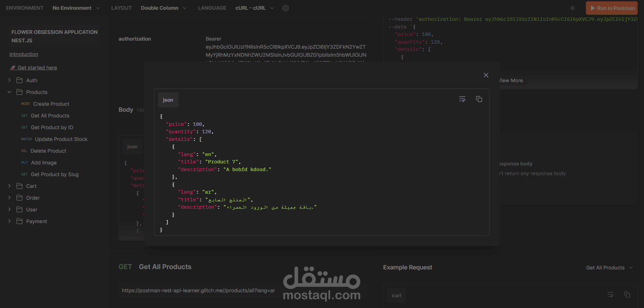Click the User folder icon

point(19,209)
